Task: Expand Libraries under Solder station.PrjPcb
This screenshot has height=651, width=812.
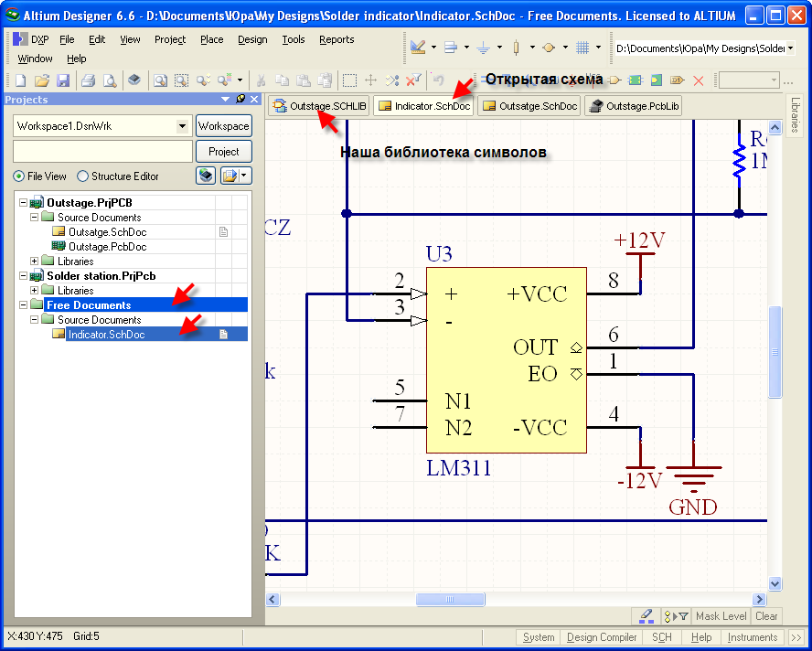Action: tap(35, 291)
